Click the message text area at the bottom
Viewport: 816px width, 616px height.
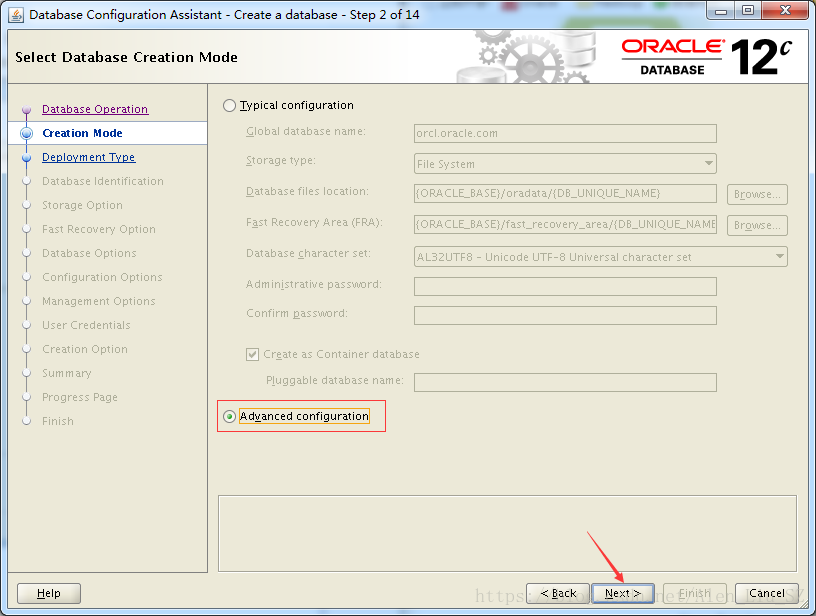507,533
